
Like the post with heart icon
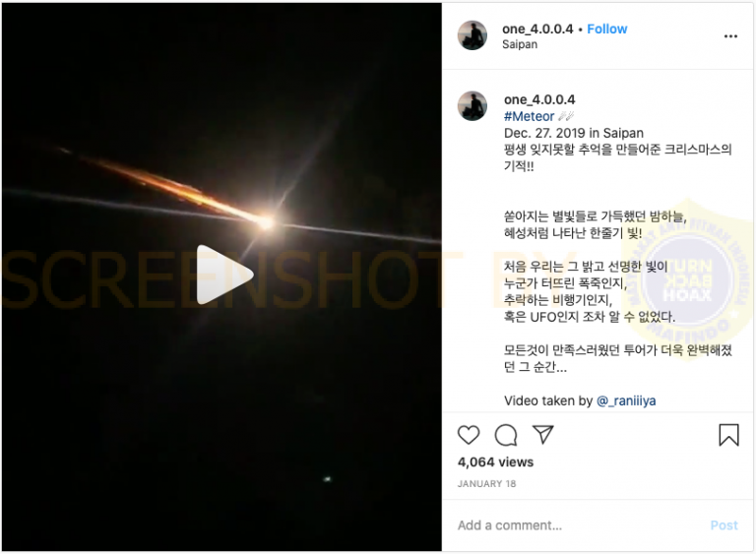469,435
